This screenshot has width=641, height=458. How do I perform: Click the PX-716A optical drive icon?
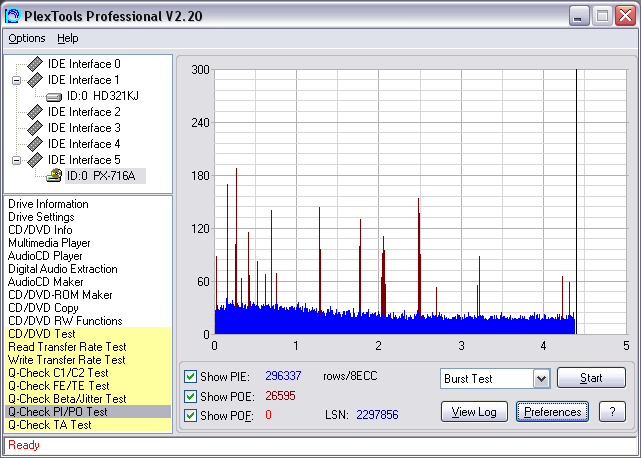coord(54,175)
